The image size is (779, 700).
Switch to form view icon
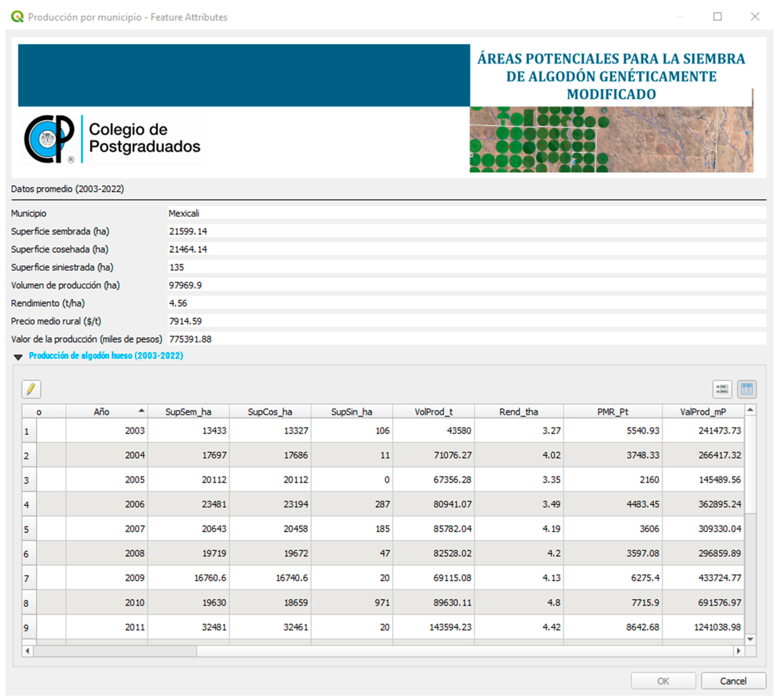coord(722,389)
